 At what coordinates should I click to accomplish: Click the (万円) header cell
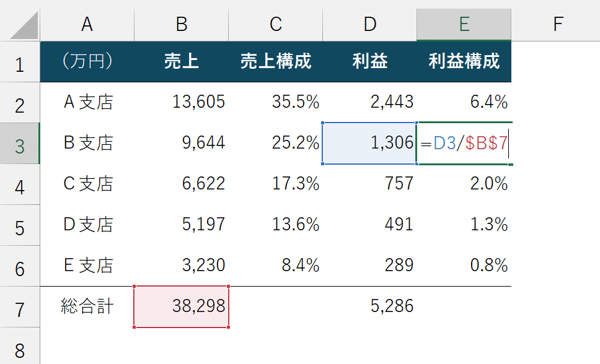[87, 61]
